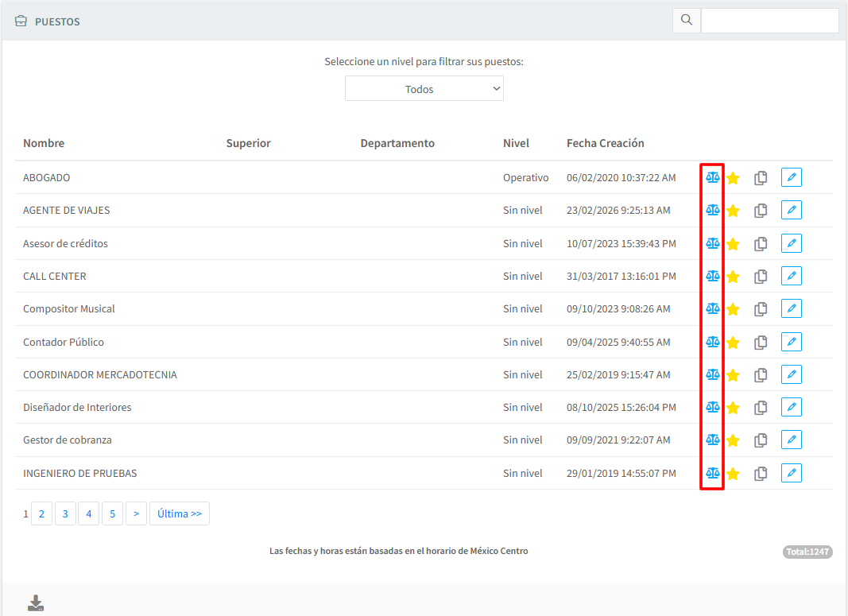848x616 pixels.
Task: Open balance scale for Compositor Musical
Action: [712, 308]
